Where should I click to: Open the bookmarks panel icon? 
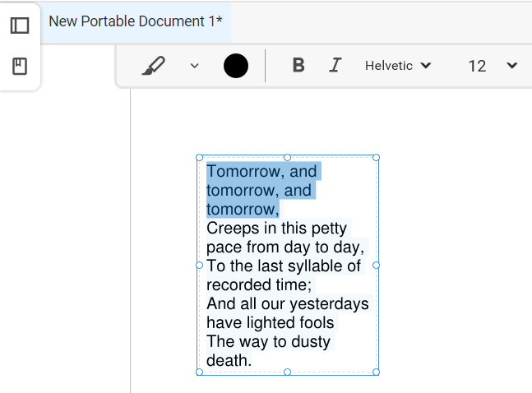tap(20, 66)
